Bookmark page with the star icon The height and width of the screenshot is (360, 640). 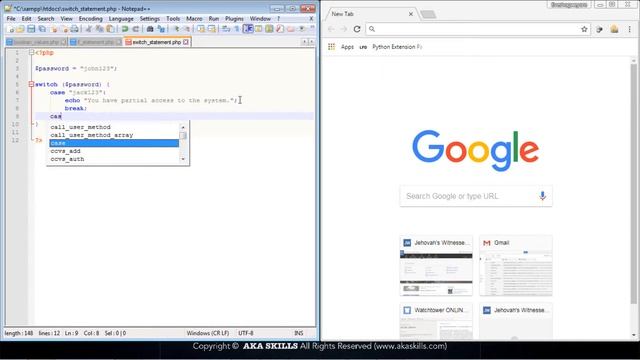[584, 29]
